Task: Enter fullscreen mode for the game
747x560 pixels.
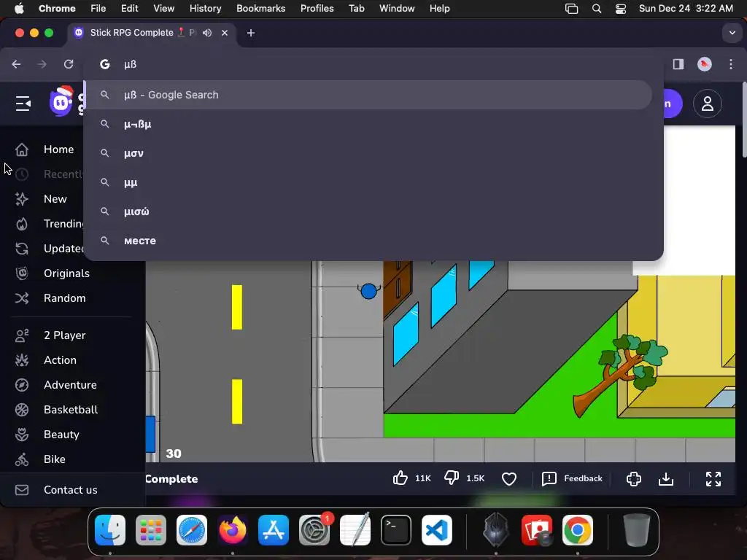Action: (713, 478)
